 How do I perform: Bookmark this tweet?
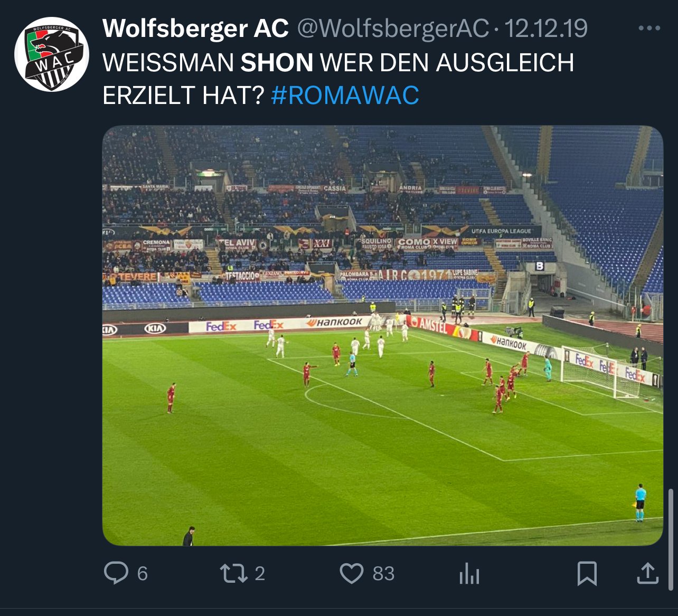point(587,573)
